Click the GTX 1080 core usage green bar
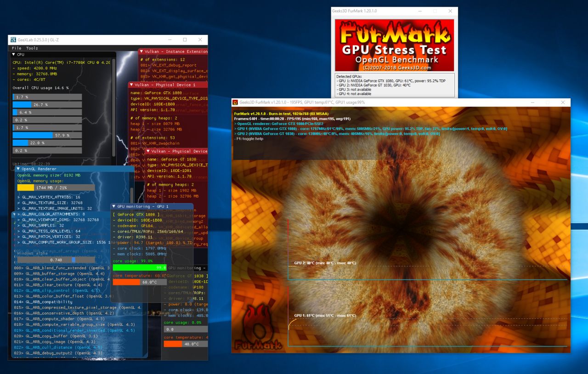 point(140,267)
